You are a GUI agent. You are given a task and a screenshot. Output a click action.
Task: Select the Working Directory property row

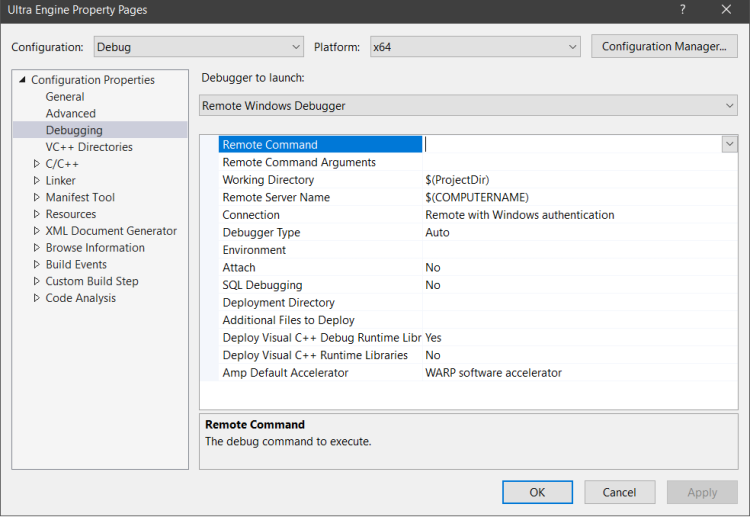(268, 180)
